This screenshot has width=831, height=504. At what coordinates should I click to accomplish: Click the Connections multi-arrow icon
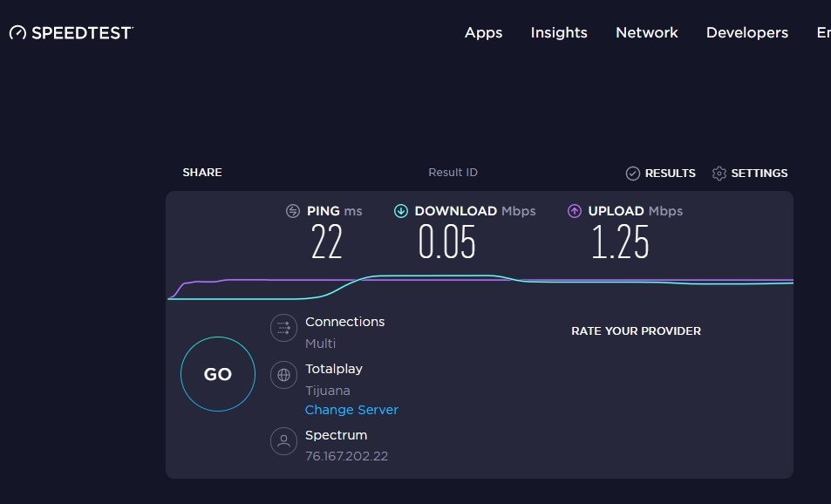click(x=283, y=328)
